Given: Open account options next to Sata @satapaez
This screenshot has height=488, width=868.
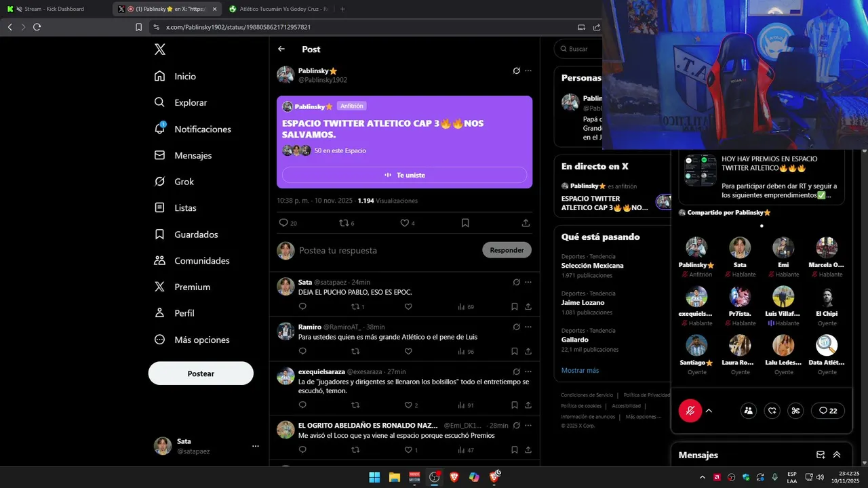Looking at the screenshot, I should click(x=256, y=446).
